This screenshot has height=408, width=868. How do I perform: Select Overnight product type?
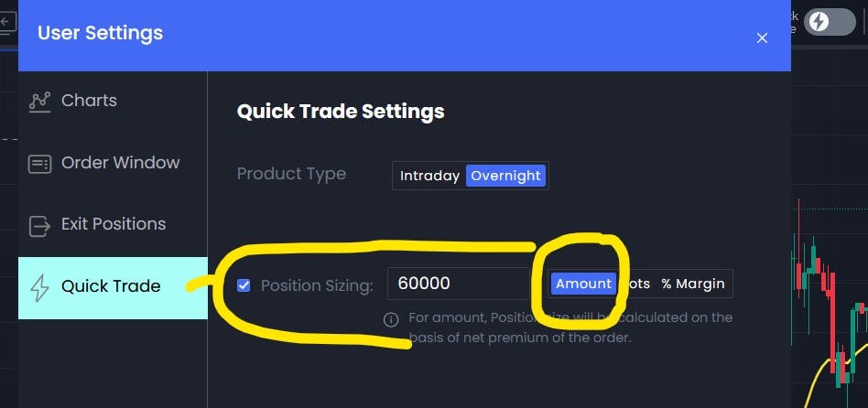pyautogui.click(x=506, y=176)
